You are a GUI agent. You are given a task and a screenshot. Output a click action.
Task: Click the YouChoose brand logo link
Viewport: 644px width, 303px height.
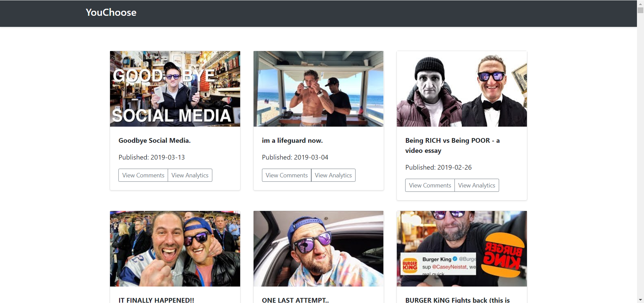tap(111, 12)
